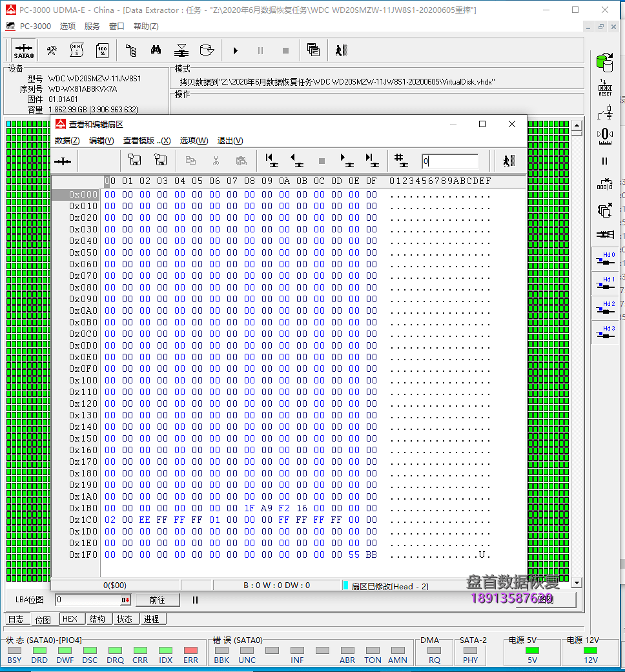Screen dimensions: 625x672
Task: Click the go-to sector number icon
Action: (401, 160)
